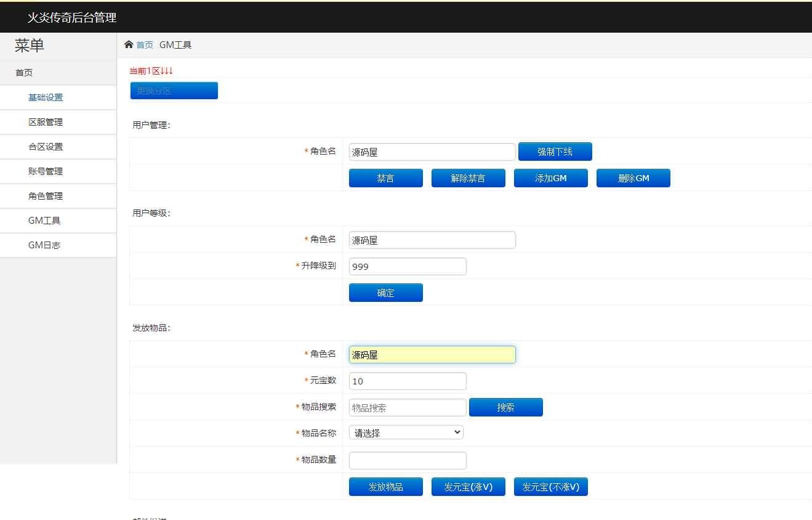Image resolution: width=812 pixels, height=520 pixels.
Task: Select 角色管理 in the menu
Action: (44, 196)
